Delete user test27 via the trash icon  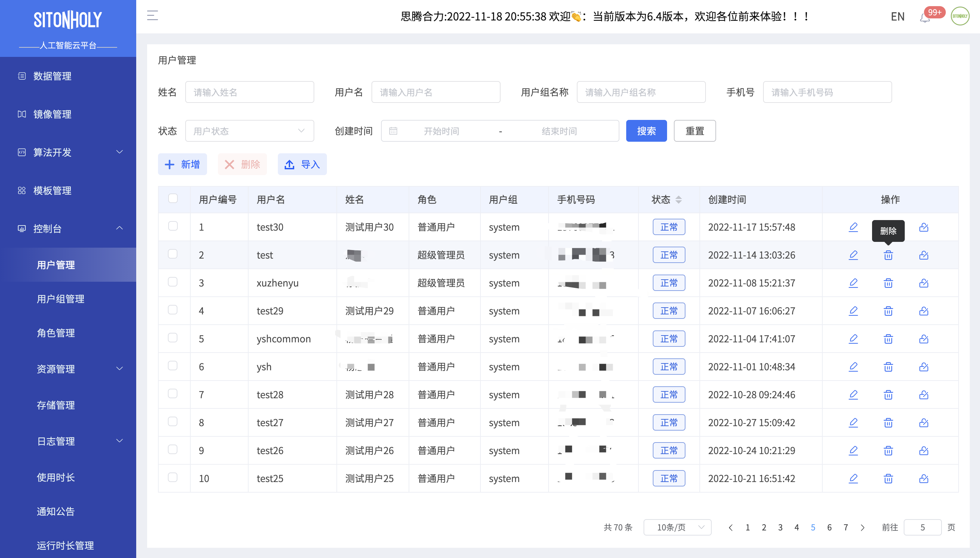(888, 423)
